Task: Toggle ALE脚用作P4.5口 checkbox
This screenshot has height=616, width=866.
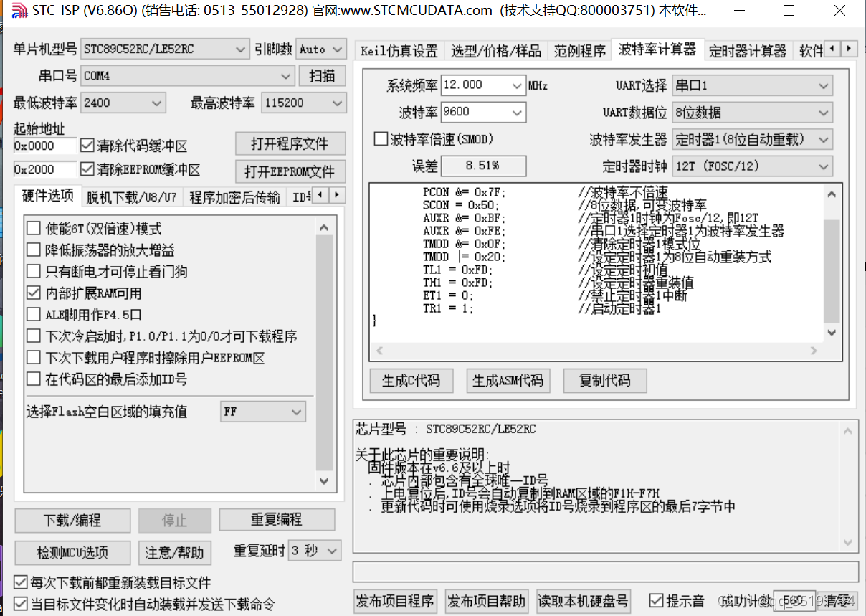Action: tap(33, 315)
